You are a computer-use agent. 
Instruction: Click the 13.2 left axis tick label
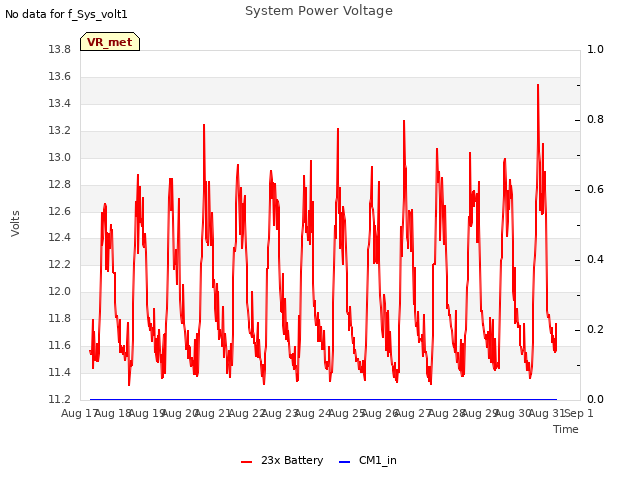click(x=60, y=130)
